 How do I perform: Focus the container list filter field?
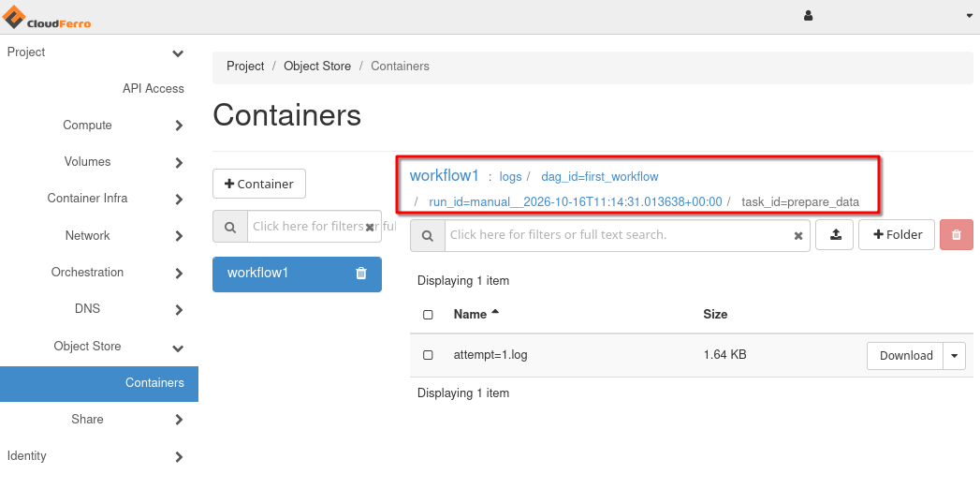[x=314, y=227]
